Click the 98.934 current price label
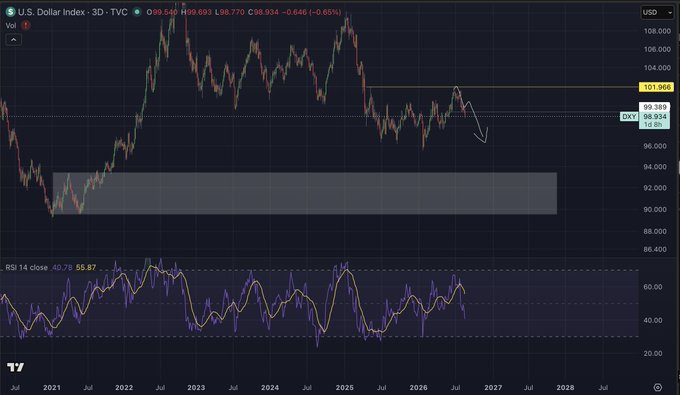The height and width of the screenshot is (395, 680). tap(654, 117)
